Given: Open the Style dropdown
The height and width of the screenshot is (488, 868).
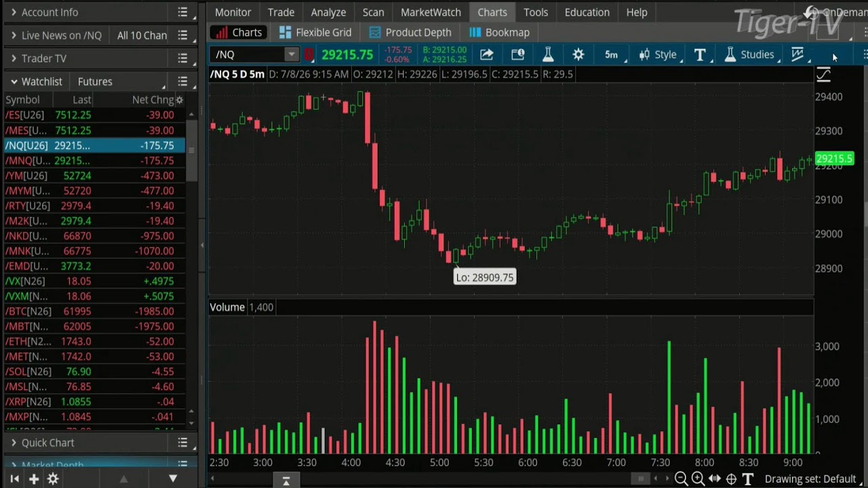Looking at the screenshot, I should tap(658, 55).
